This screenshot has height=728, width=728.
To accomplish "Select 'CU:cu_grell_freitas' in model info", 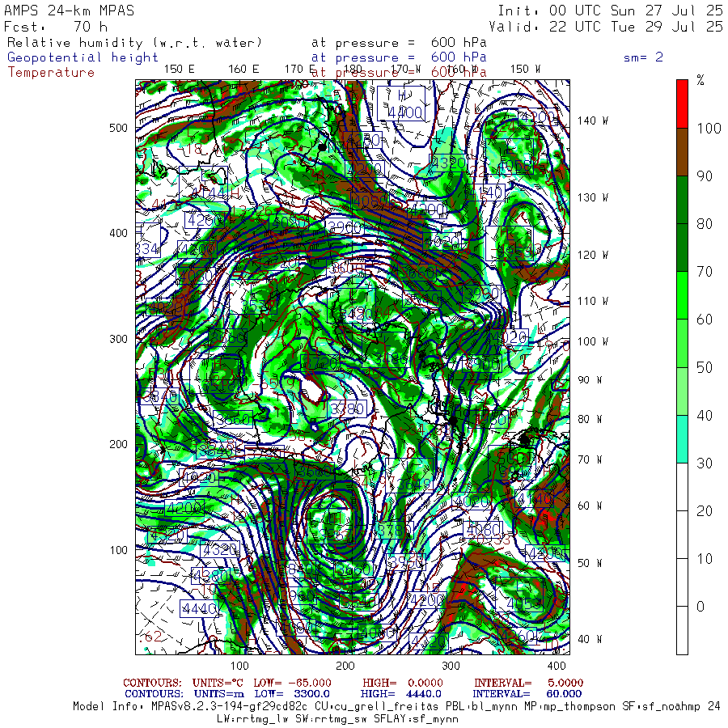I will [377, 706].
